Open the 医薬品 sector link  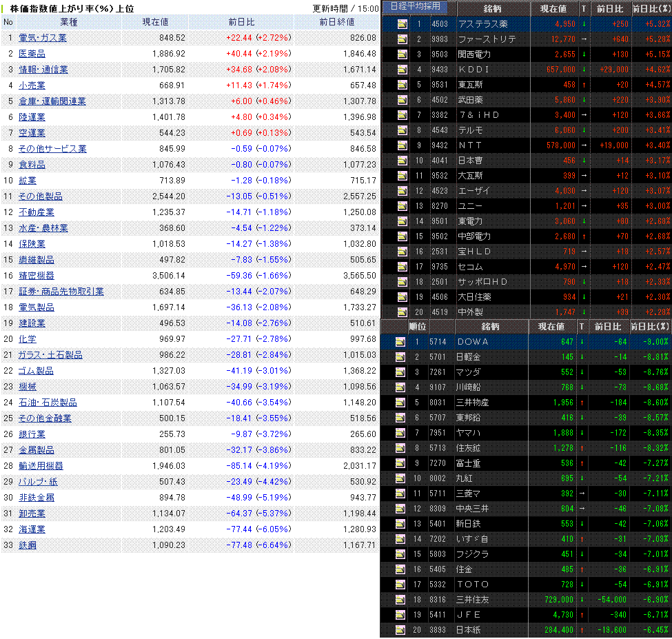tap(32, 54)
